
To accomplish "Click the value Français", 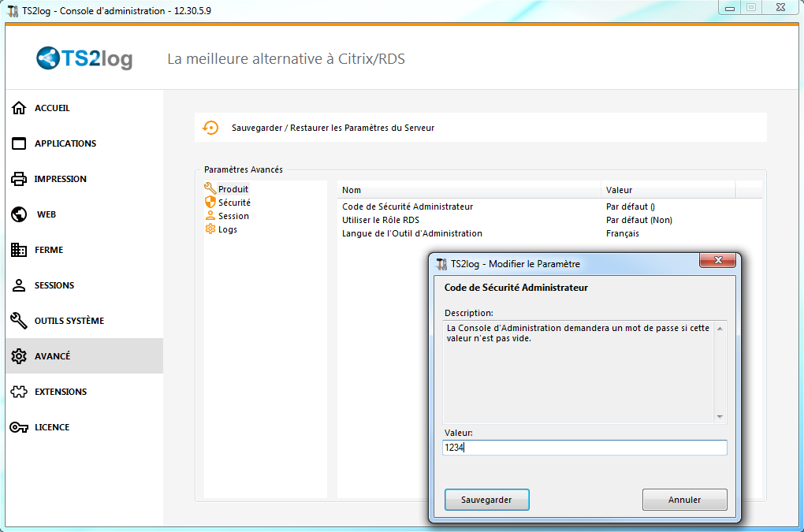I will point(623,233).
